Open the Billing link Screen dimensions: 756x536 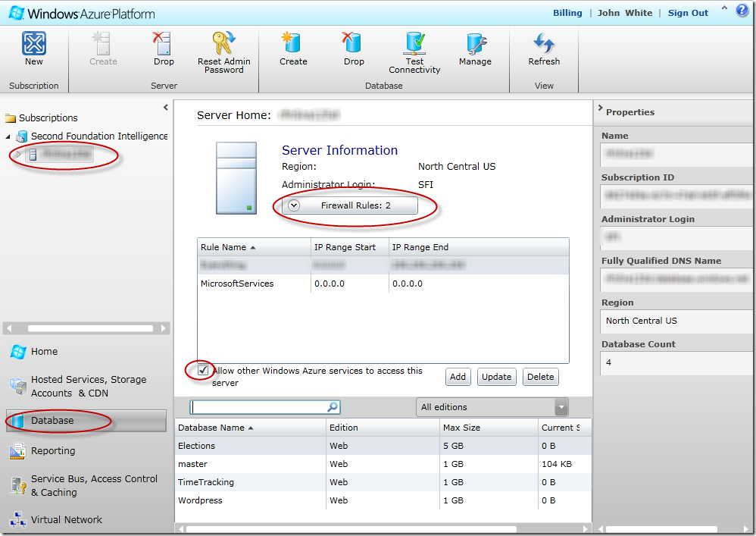click(x=567, y=13)
